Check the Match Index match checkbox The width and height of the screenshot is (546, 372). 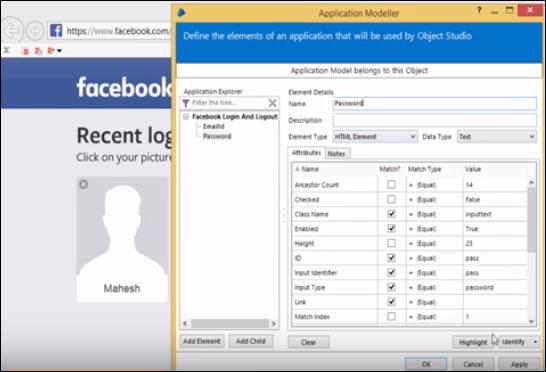[x=391, y=316]
